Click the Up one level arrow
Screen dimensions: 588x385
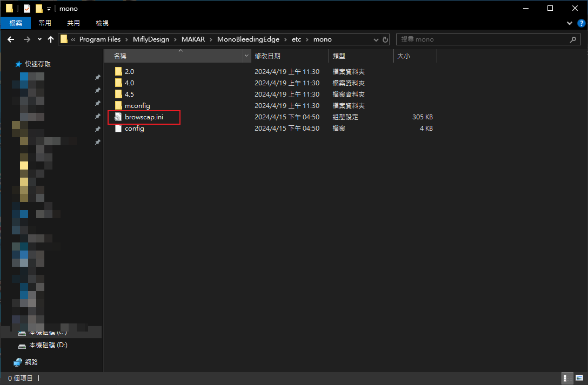(51, 39)
